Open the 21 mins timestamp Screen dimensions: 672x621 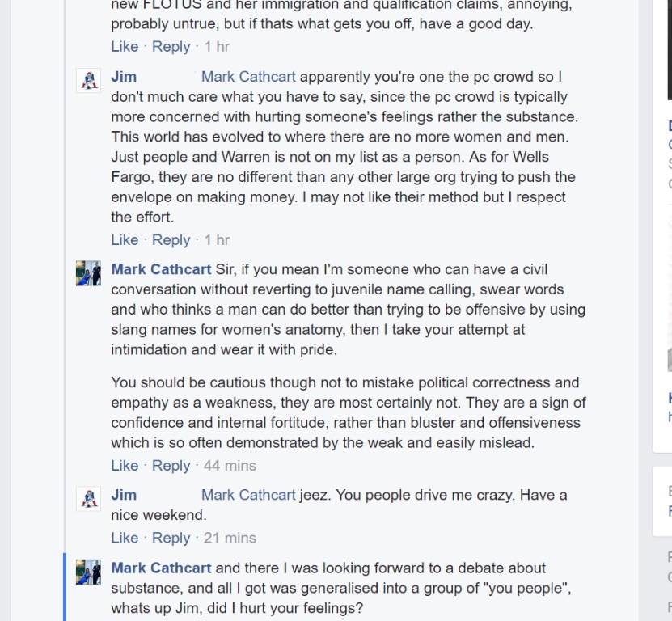tap(230, 538)
